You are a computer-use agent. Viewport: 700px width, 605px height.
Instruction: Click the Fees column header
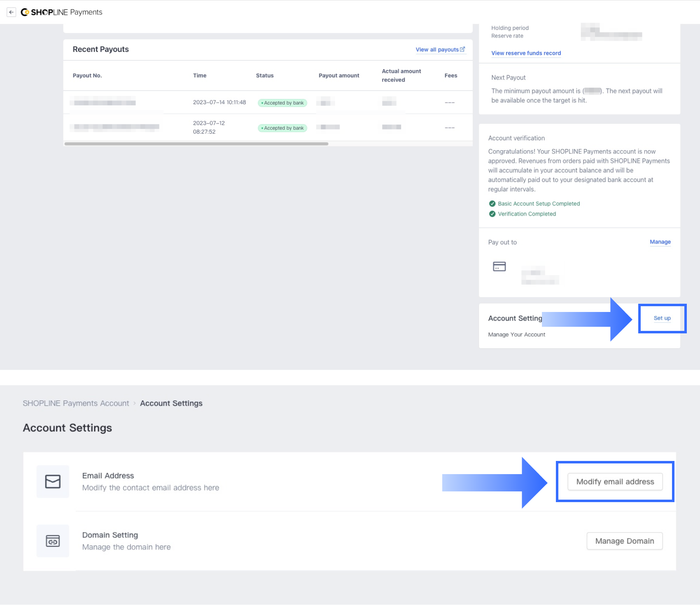click(x=451, y=75)
